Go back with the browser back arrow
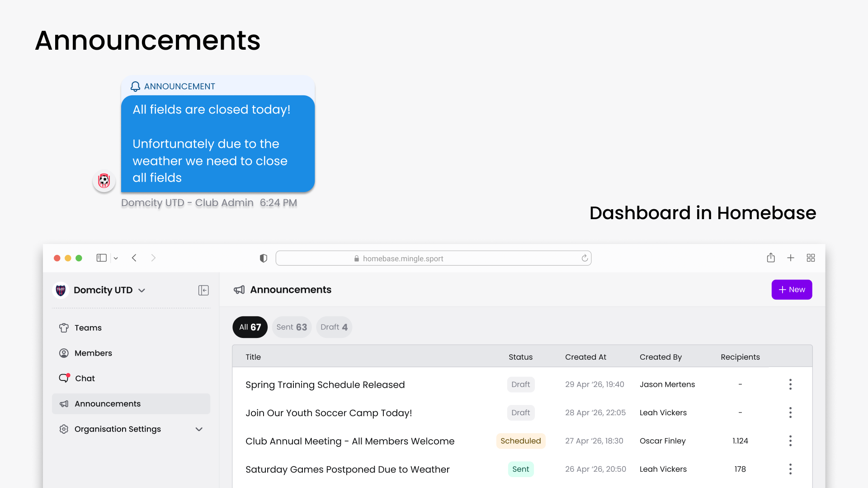Viewport: 868px width, 488px height. (x=134, y=258)
